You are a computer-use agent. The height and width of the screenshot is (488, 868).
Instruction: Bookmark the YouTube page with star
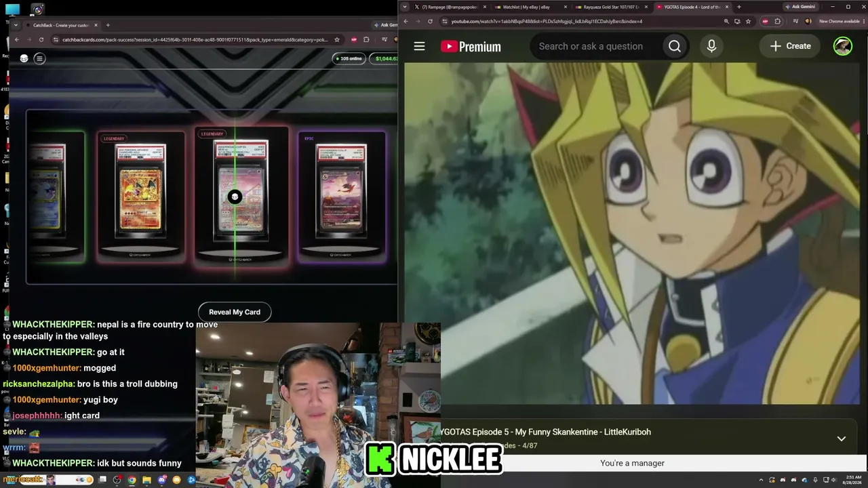point(748,21)
